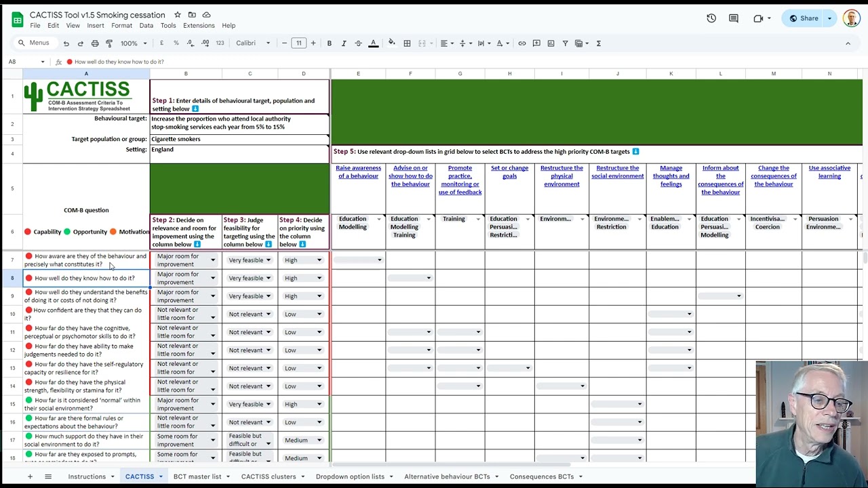Click the move to folder icon

192,15
